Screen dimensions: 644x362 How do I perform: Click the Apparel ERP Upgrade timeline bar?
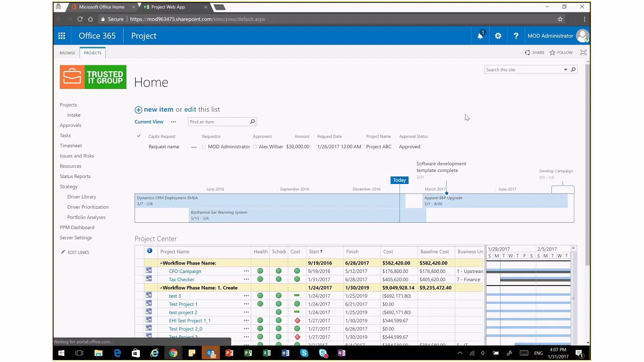coord(495,201)
